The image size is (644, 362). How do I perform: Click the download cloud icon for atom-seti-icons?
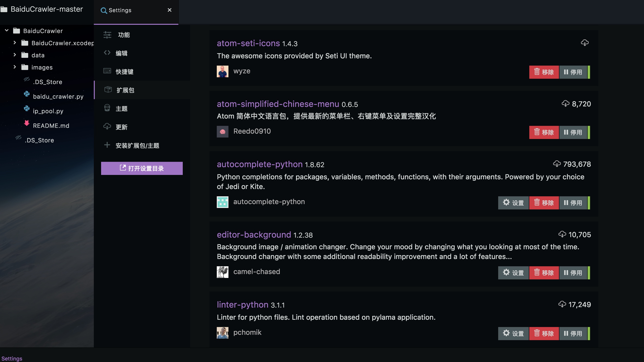[x=584, y=43]
